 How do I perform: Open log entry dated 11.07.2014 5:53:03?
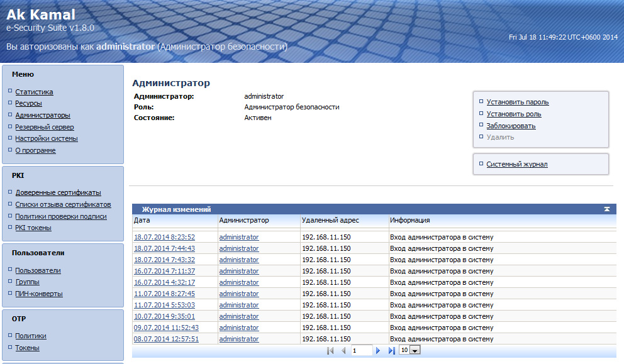point(164,305)
